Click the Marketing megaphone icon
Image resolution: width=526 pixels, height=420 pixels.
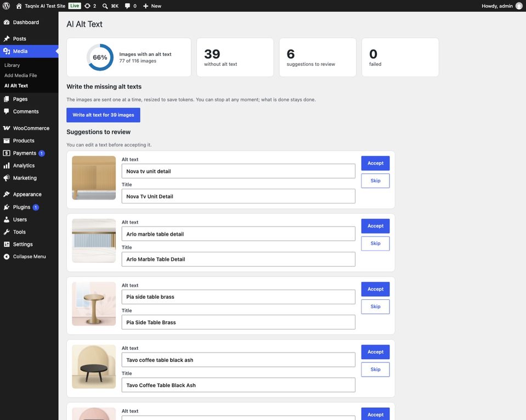pos(7,178)
